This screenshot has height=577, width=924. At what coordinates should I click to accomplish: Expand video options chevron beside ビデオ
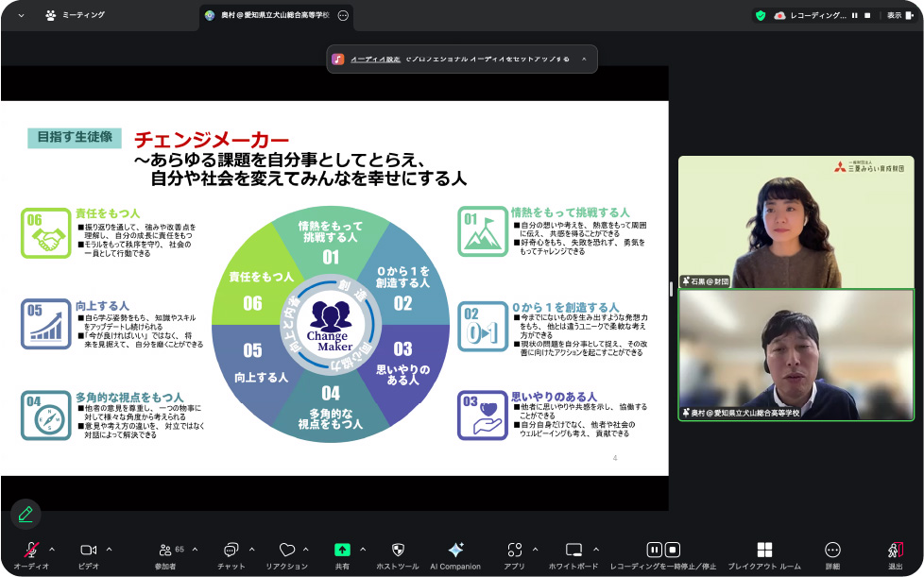point(110,549)
